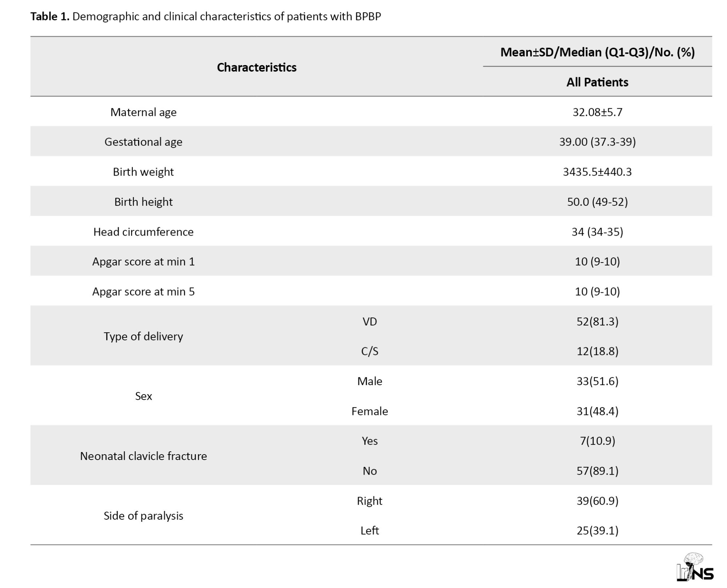Click the Gestational age value 39.00 (37.3-39)
Screen dimensions: 727x588
(597, 142)
